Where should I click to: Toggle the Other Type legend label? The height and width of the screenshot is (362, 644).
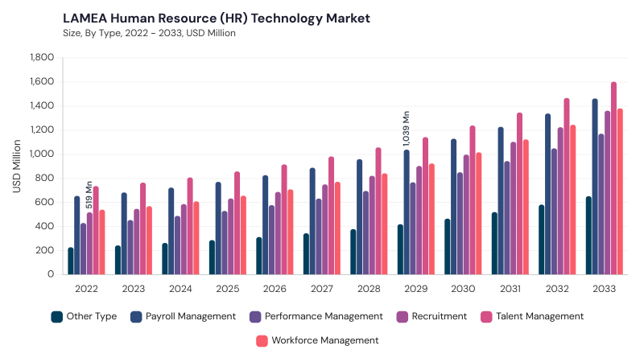tap(92, 316)
